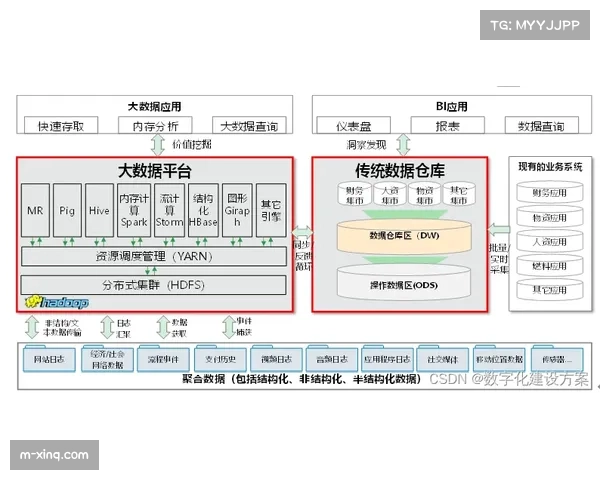The image size is (600, 480).
Task: Click the double arrow beside 事件捕获
Action: (x=229, y=327)
